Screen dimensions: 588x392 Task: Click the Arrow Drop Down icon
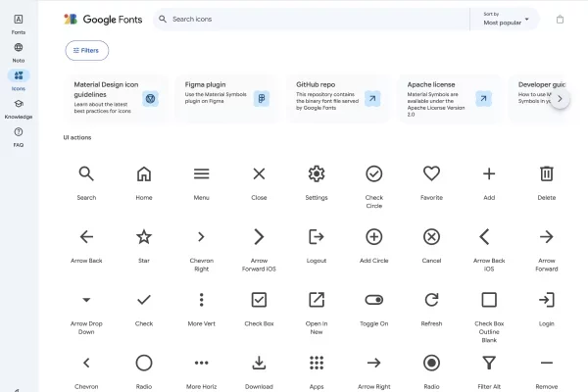[x=86, y=300]
